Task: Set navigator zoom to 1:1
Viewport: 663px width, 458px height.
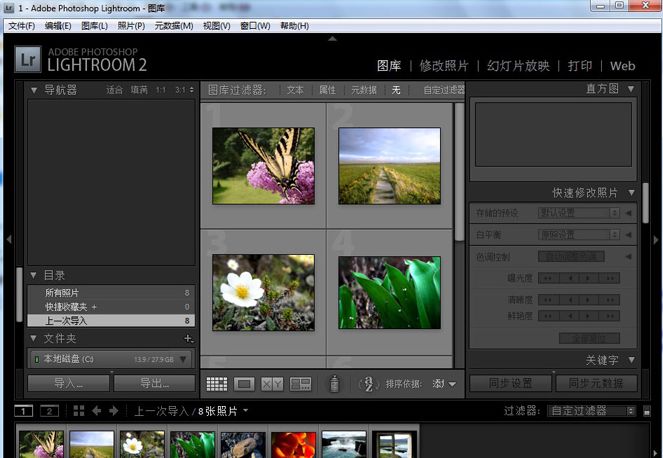Action: [x=161, y=90]
